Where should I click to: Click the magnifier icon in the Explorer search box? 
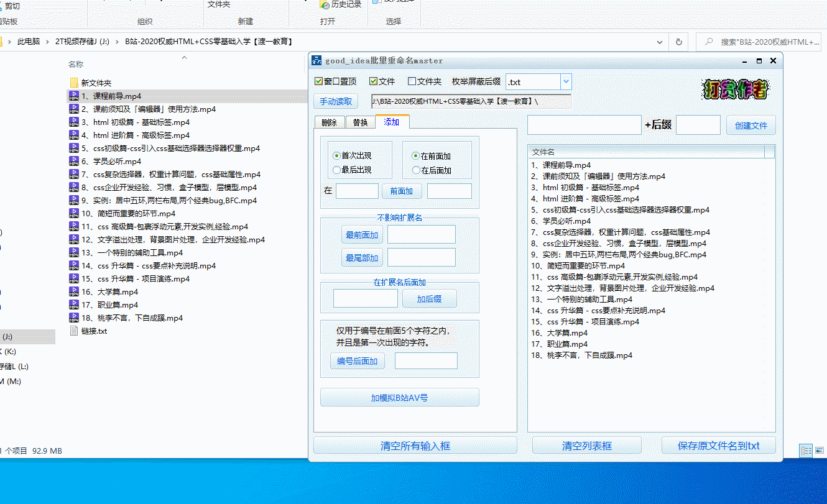coord(708,42)
